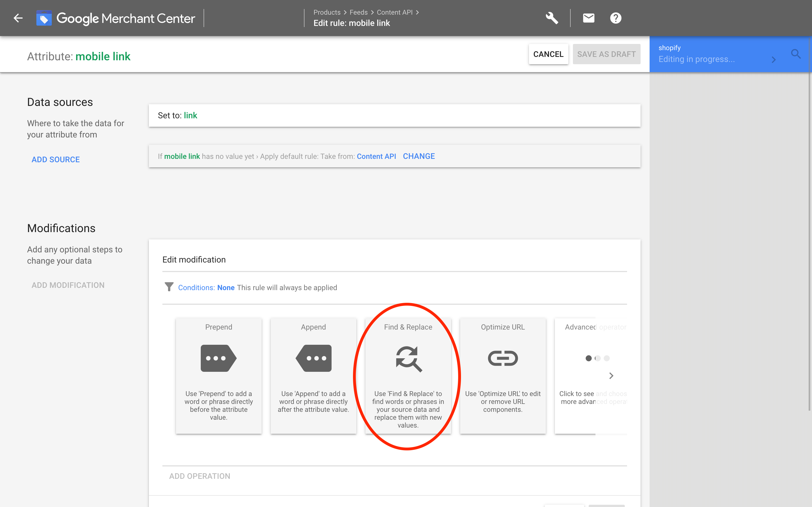Screen dimensions: 812x507
Task: Click the search magnifier in shopify panel
Action: click(796, 54)
